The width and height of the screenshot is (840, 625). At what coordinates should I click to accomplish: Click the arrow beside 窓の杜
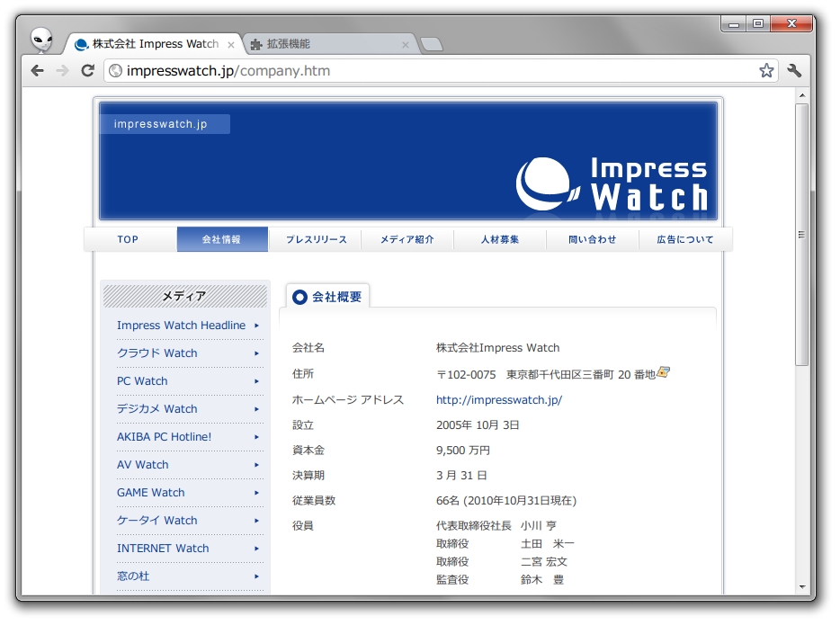point(256,576)
